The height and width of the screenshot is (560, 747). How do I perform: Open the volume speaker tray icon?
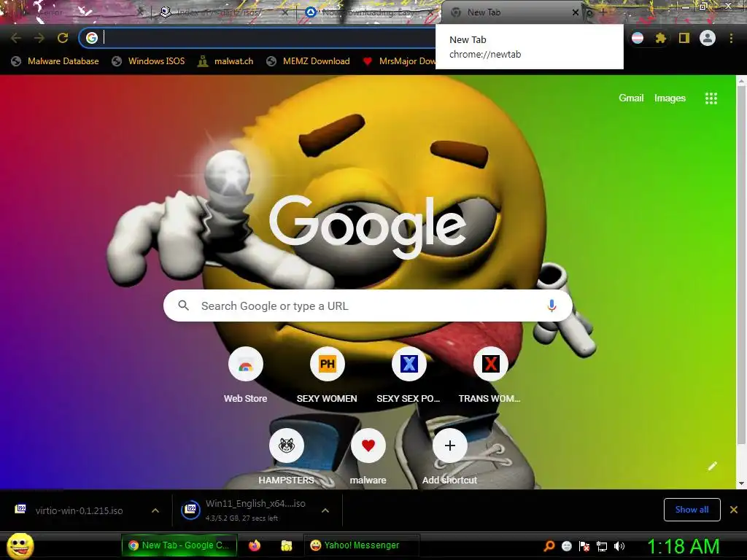point(619,546)
